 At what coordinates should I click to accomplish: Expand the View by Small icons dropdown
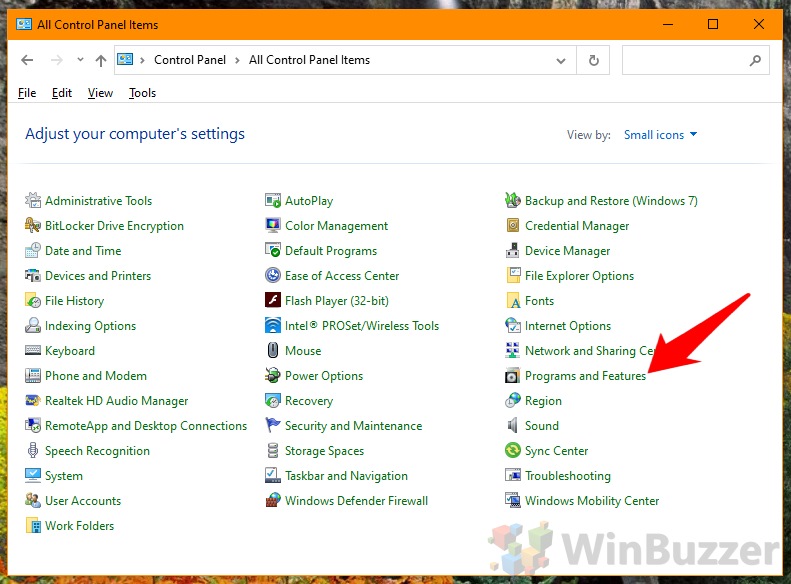[x=660, y=135]
